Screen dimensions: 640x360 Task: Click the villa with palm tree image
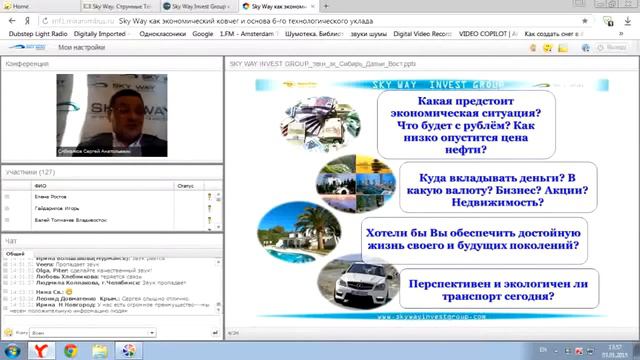pyautogui.click(x=299, y=231)
